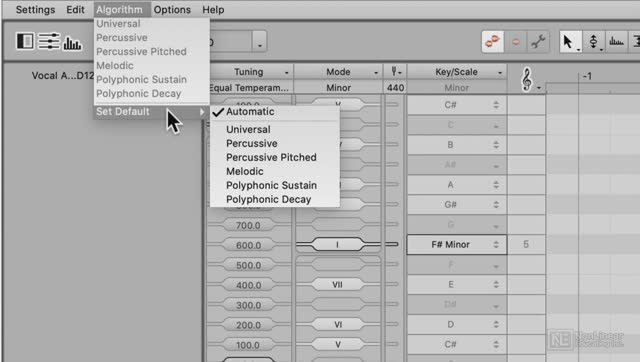640x362 pixels.
Task: Set default algorithm to Percussive Pitched
Action: pyautogui.click(x=275, y=157)
